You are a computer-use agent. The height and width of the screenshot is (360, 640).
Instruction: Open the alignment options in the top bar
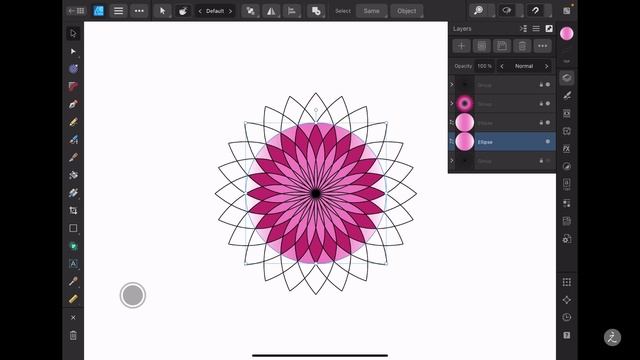[292, 11]
